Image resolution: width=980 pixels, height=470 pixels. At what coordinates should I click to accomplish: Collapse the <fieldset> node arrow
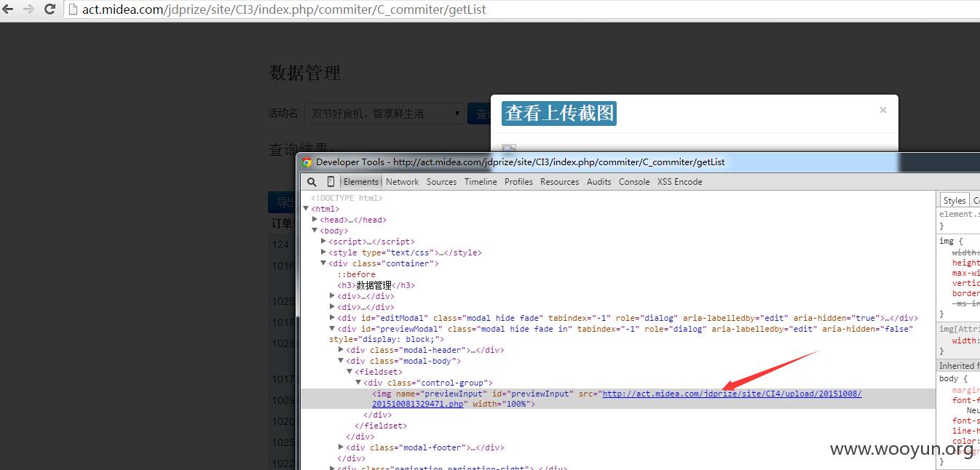pos(350,372)
